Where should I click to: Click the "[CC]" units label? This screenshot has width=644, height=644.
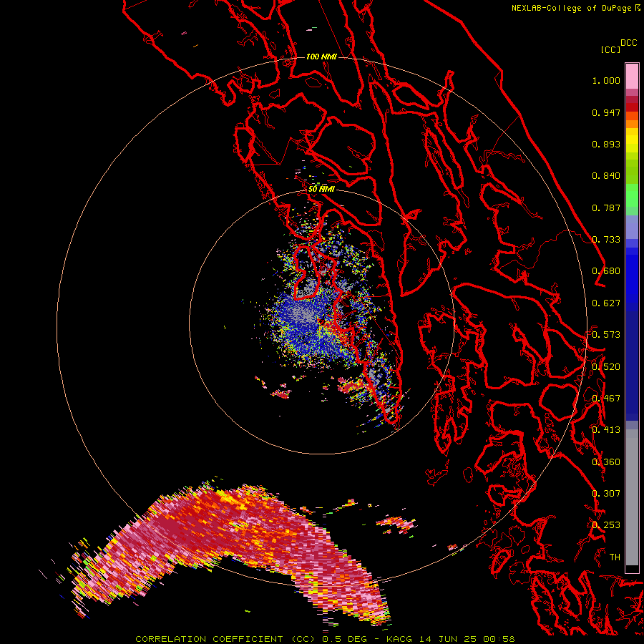coord(610,49)
